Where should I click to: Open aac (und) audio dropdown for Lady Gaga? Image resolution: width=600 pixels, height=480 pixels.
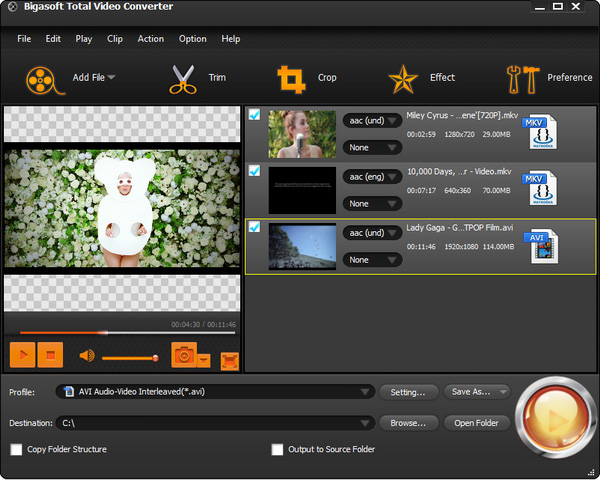pos(372,233)
